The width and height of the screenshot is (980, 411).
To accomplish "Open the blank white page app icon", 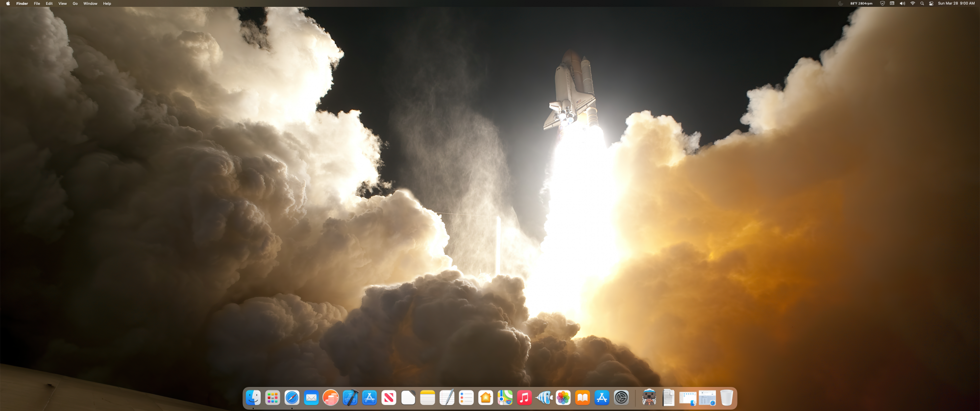I will click(408, 398).
